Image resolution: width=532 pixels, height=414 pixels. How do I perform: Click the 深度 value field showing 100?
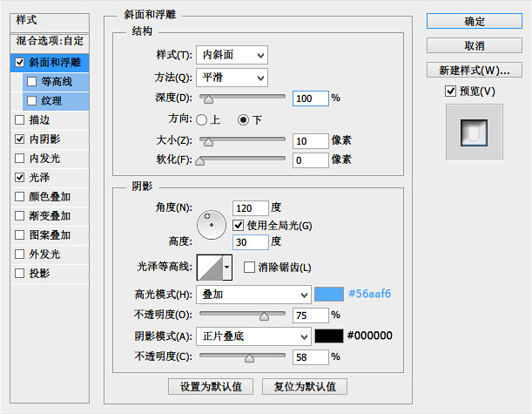[x=311, y=98]
